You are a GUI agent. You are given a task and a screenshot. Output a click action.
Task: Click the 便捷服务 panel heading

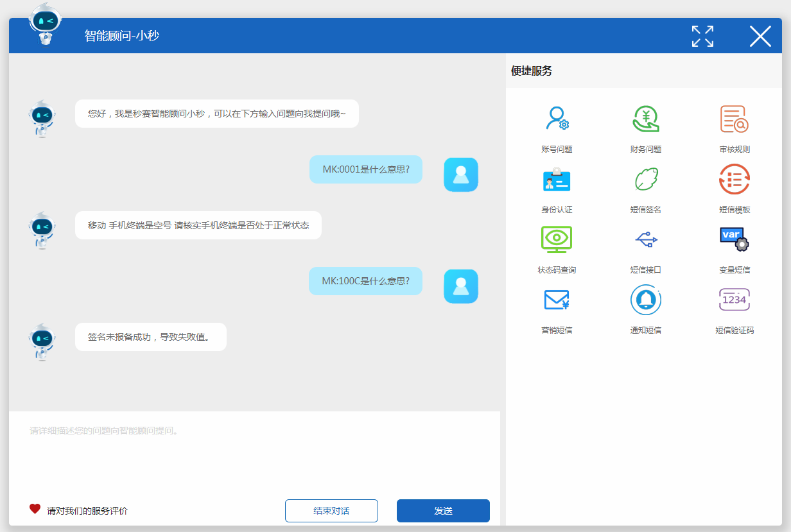[532, 71]
